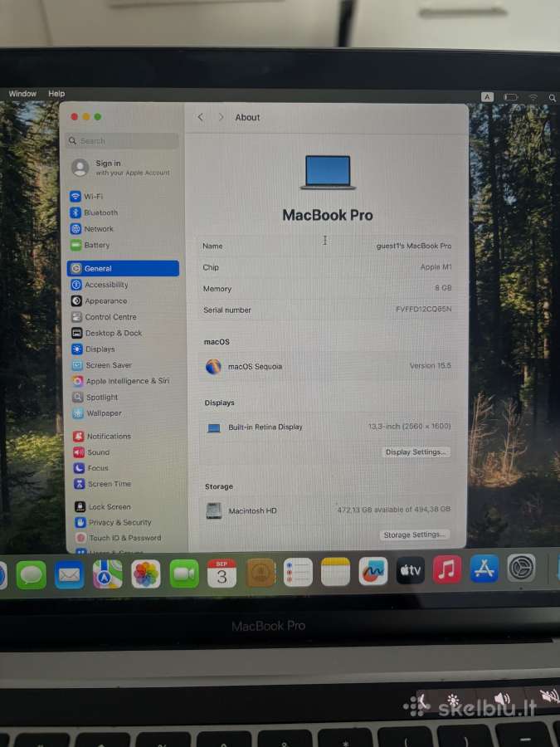The image size is (560, 747).
Task: Select General in the sidebar
Action: tap(123, 268)
